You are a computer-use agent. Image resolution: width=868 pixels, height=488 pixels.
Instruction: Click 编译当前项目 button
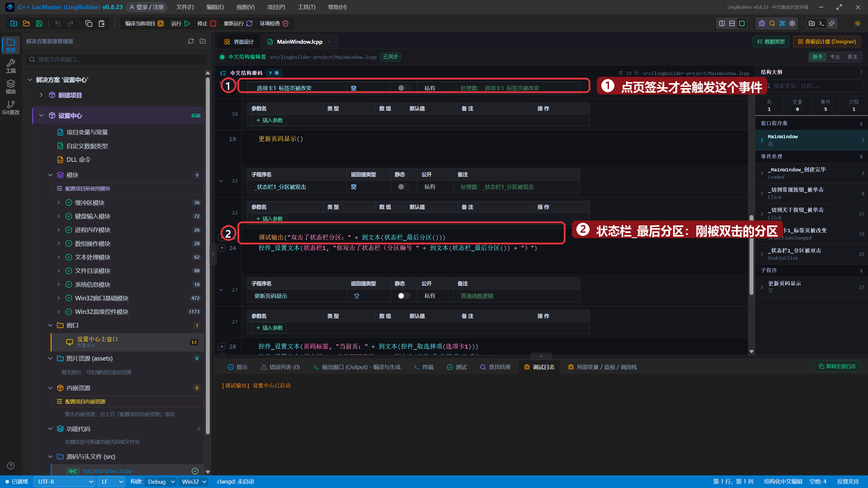144,23
